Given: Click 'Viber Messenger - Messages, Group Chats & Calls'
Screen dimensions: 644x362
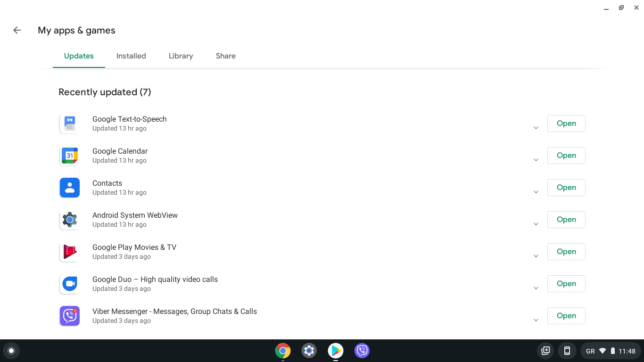Looking at the screenshot, I should click(175, 312).
